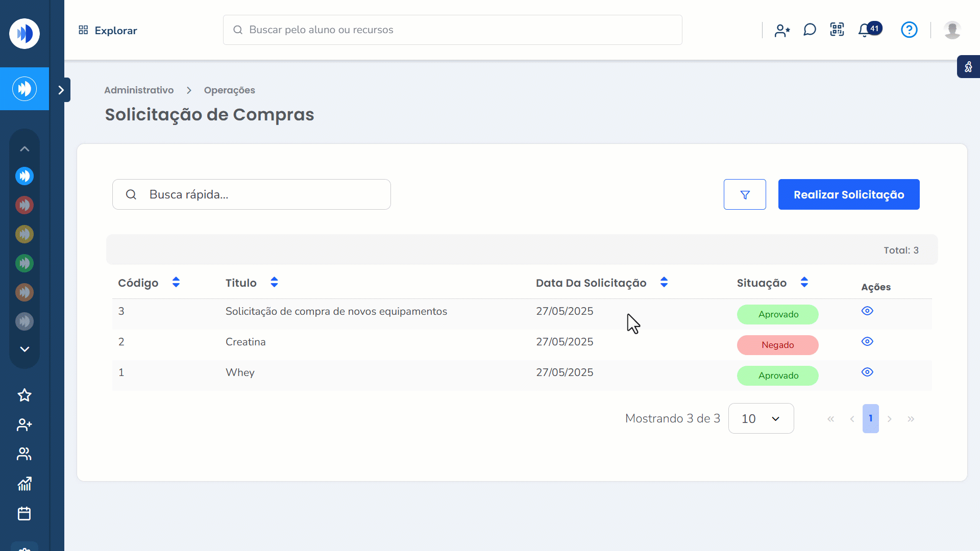This screenshot has width=980, height=551.
Task: Click the help question mark icon
Action: 909,30
